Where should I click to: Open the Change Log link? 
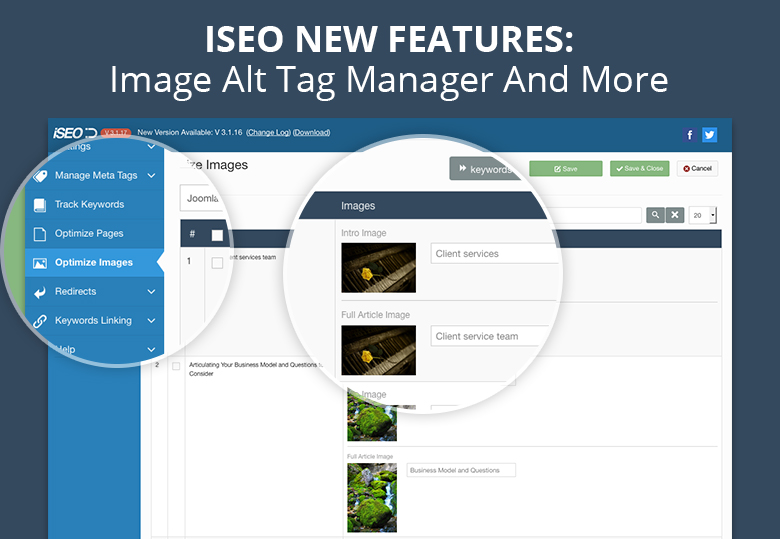pyautogui.click(x=267, y=133)
